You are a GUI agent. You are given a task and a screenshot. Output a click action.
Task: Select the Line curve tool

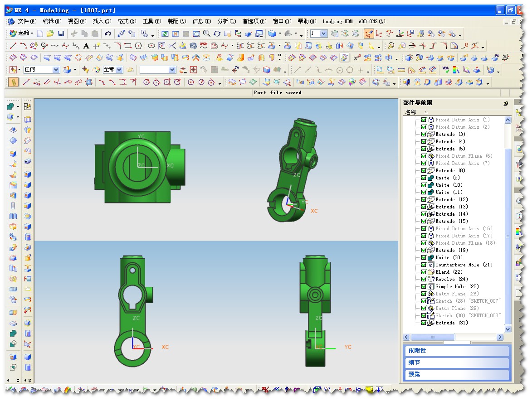pos(13,46)
